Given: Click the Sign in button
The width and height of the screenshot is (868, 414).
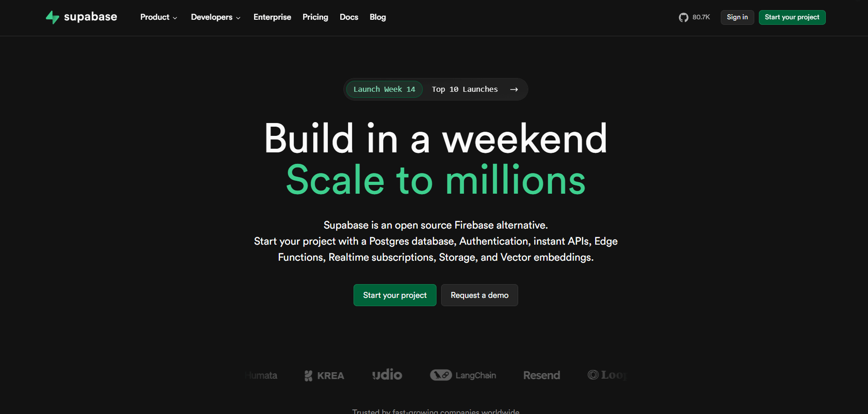Looking at the screenshot, I should [x=737, y=17].
